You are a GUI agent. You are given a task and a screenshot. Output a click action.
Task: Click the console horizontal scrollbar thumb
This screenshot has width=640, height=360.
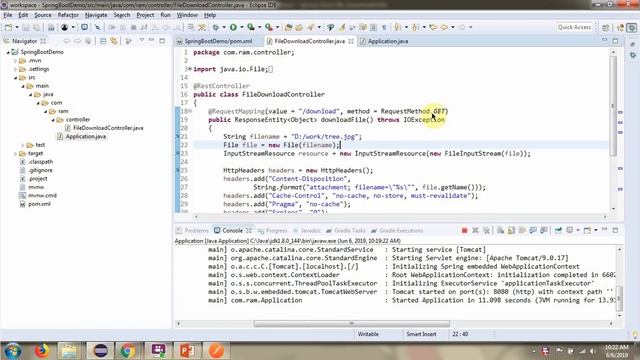click(351, 324)
